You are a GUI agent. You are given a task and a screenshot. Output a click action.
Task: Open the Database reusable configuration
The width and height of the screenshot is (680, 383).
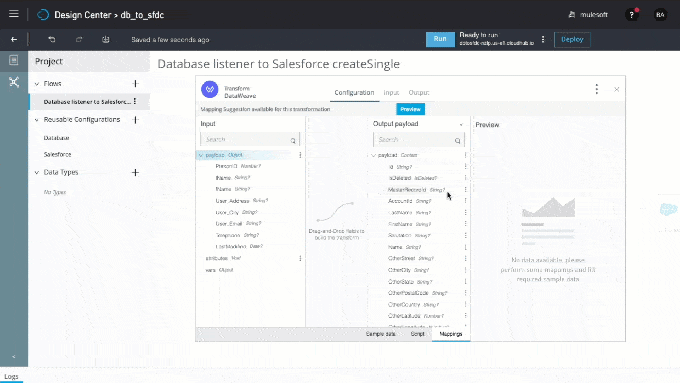(x=56, y=138)
